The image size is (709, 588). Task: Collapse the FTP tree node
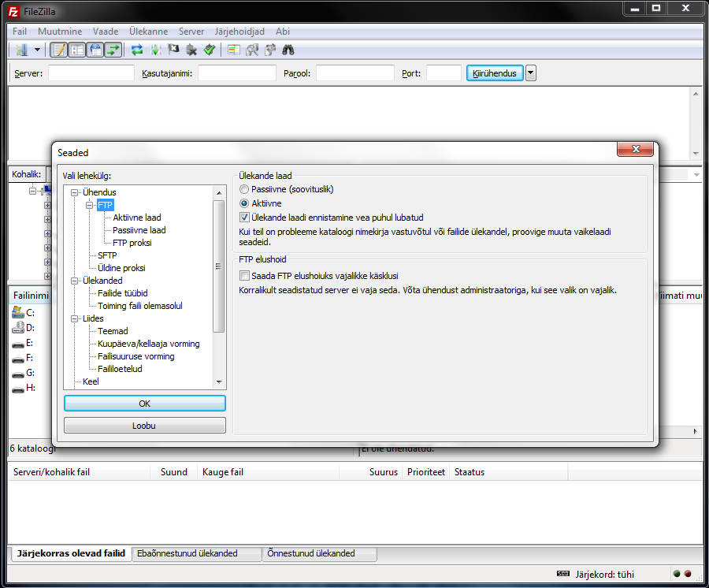tap(90, 206)
